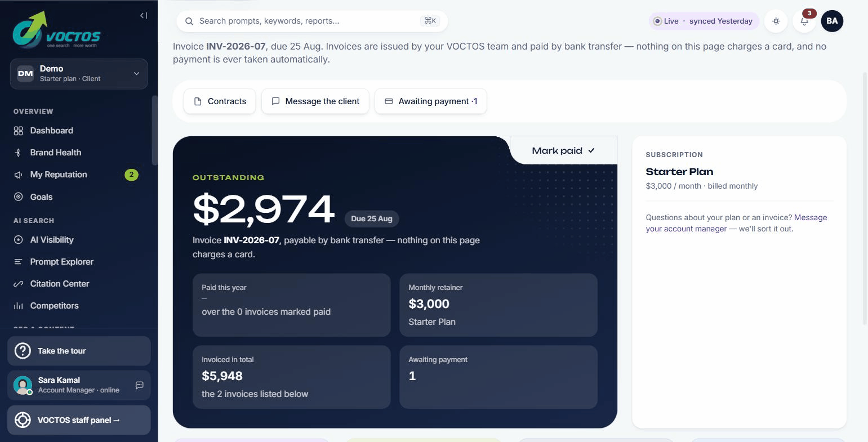This screenshot has width=868, height=442.
Task: Click the Starter Plan subscription heading
Action: pos(679,172)
